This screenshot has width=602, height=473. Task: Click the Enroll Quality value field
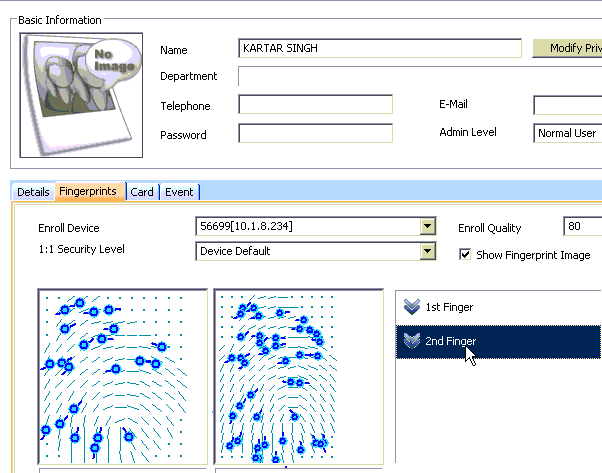(582, 227)
